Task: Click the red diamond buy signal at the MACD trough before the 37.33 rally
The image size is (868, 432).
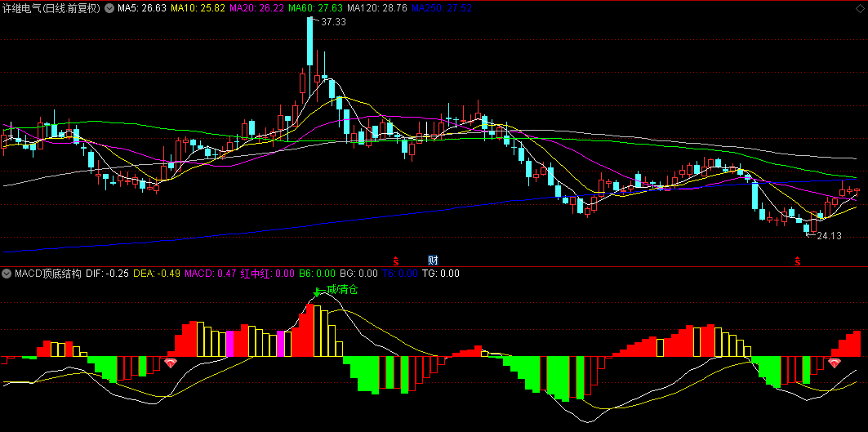Action: click(x=171, y=363)
